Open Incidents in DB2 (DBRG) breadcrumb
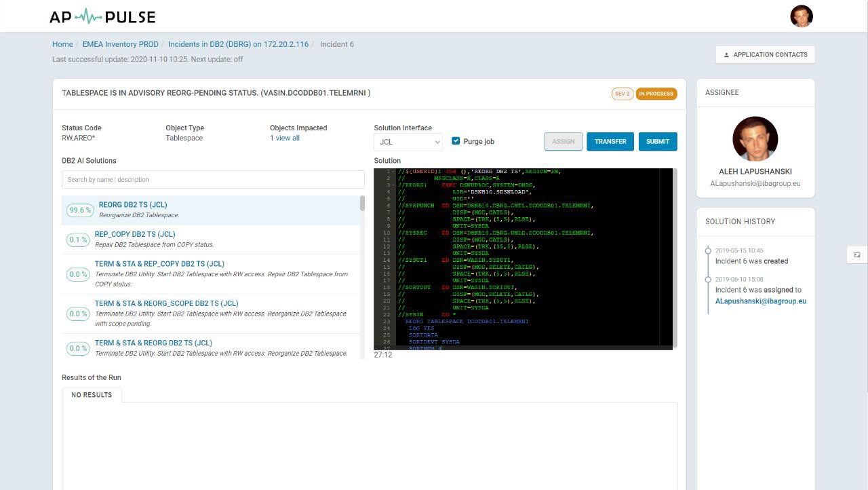The image size is (868, 490). pyautogui.click(x=238, y=44)
